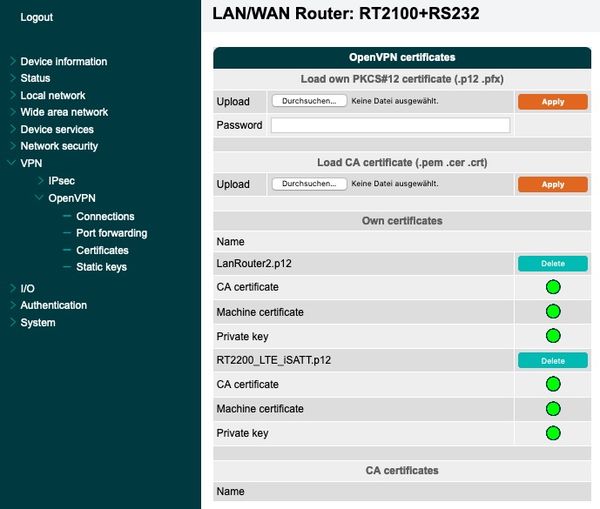Click the RT2200_LTE_iSATT.p12 certificate name
The image size is (600, 509).
pos(274,360)
